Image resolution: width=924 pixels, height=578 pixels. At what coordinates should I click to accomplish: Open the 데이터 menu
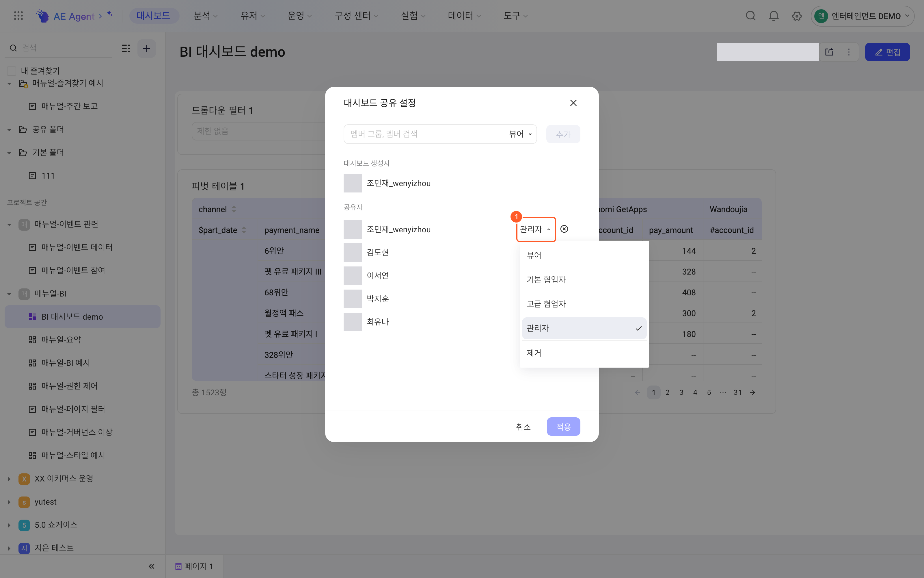[x=464, y=16]
